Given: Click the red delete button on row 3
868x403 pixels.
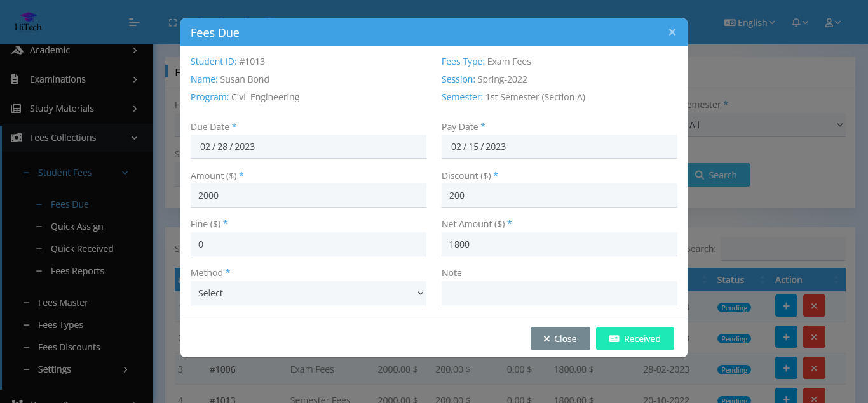Looking at the screenshot, I should tap(814, 367).
